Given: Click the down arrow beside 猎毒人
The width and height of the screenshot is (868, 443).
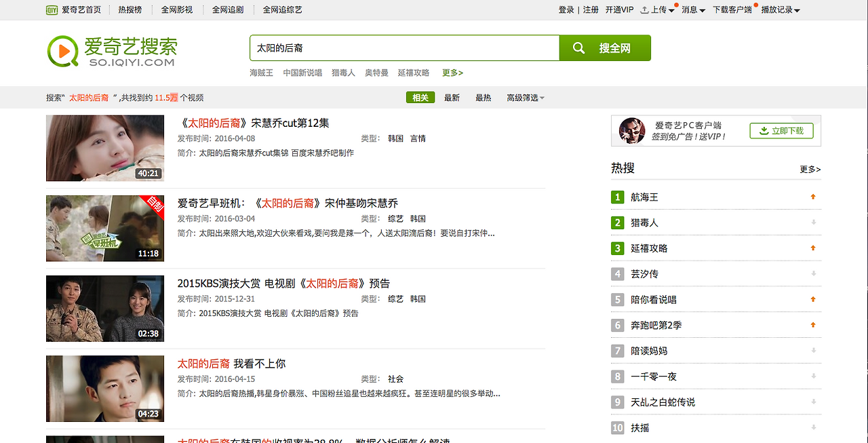Looking at the screenshot, I should pyautogui.click(x=813, y=223).
